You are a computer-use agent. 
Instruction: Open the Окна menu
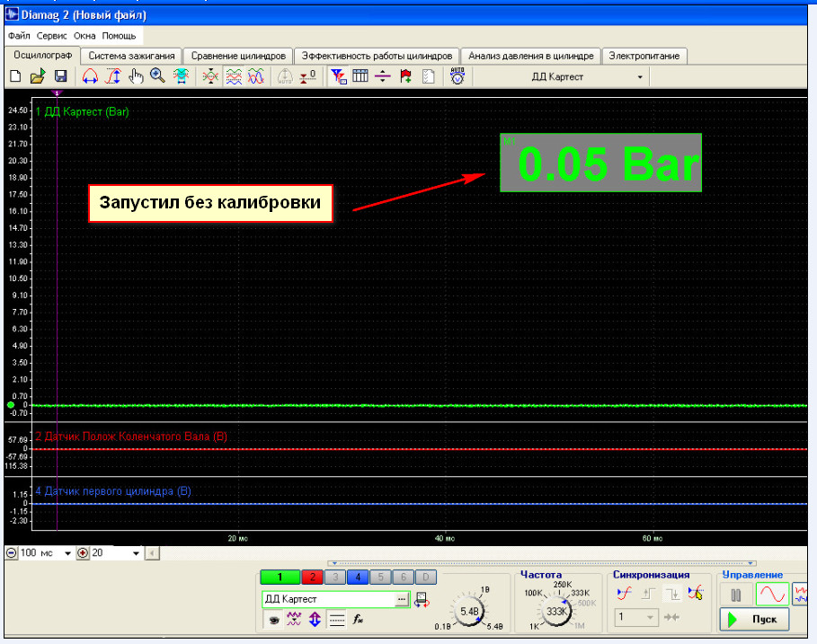[x=84, y=36]
